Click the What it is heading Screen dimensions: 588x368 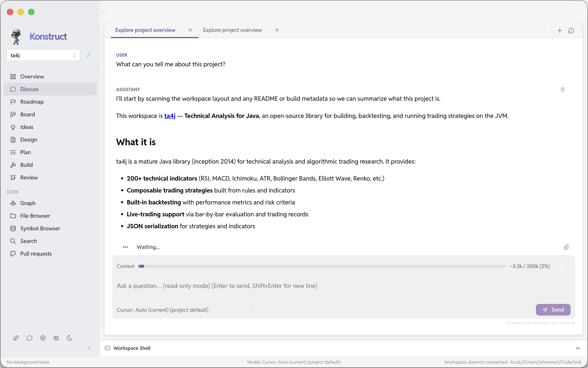[136, 142]
